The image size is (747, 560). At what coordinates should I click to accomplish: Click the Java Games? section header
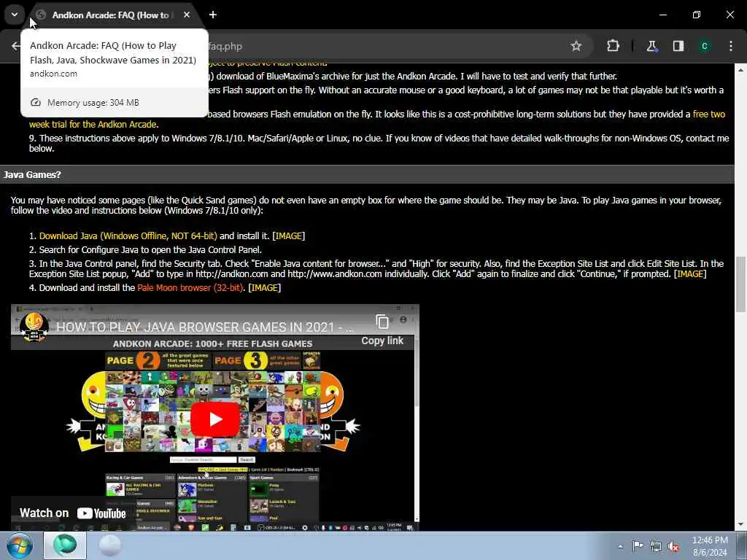pos(32,175)
